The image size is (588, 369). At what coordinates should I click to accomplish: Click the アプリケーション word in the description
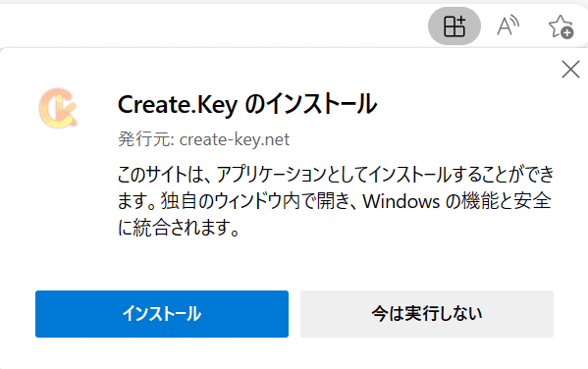click(x=271, y=175)
